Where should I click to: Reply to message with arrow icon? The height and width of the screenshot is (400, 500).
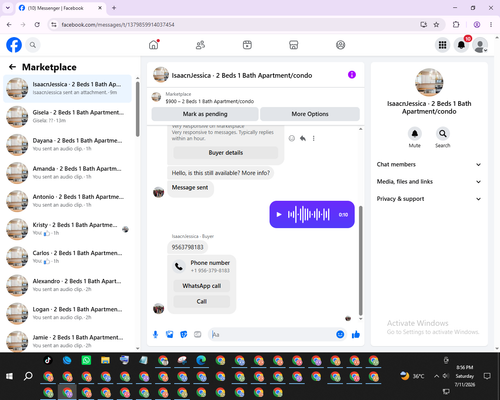pyautogui.click(x=303, y=138)
